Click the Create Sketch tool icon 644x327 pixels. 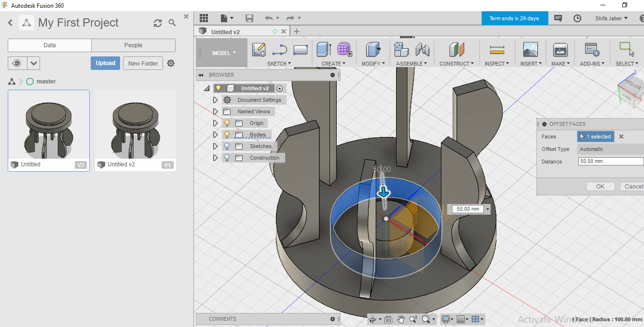pos(259,49)
